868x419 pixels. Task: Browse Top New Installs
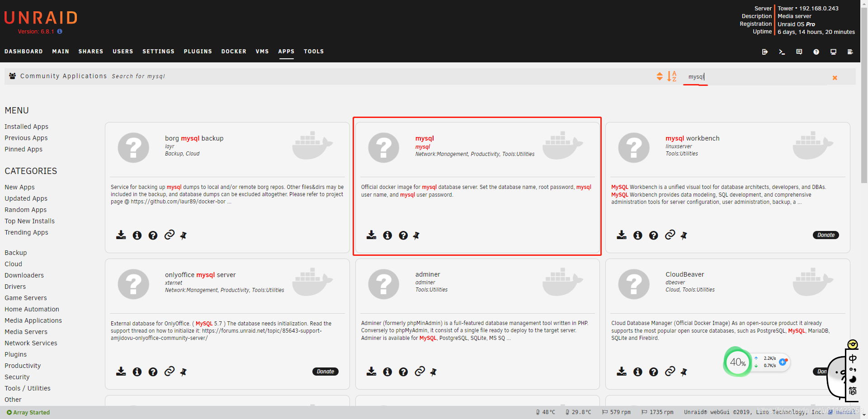(29, 221)
